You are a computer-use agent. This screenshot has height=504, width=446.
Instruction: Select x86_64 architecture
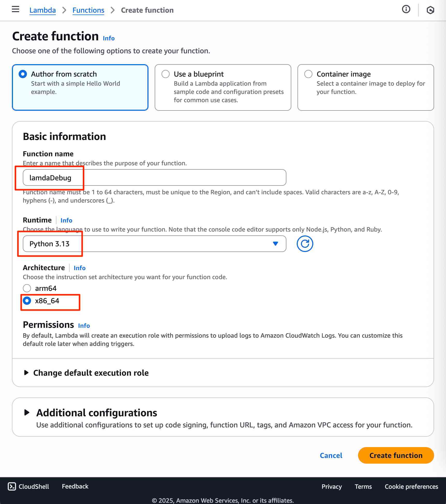27,301
